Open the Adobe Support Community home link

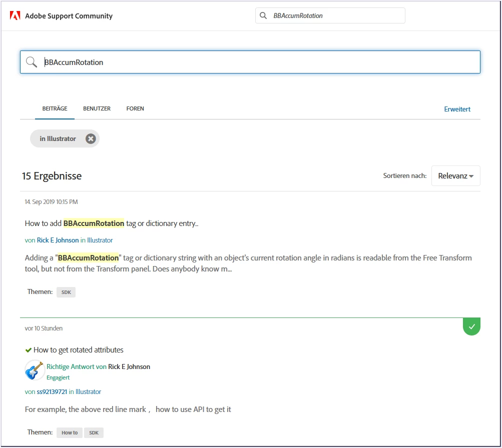click(69, 16)
